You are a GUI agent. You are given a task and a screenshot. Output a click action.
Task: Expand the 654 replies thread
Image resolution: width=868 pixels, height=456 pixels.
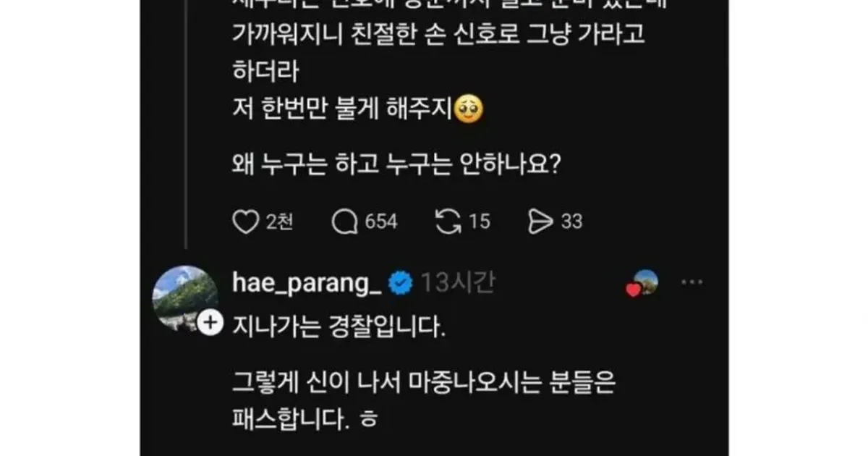382,222
